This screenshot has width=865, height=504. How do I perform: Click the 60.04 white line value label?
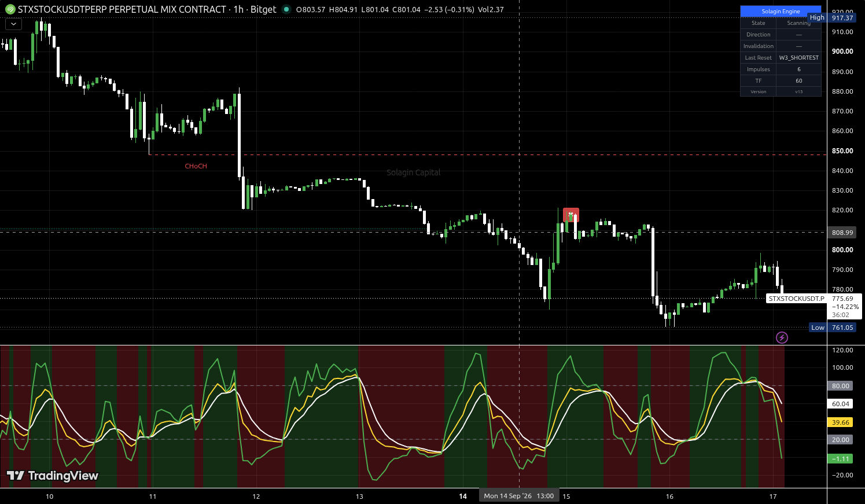click(840, 404)
